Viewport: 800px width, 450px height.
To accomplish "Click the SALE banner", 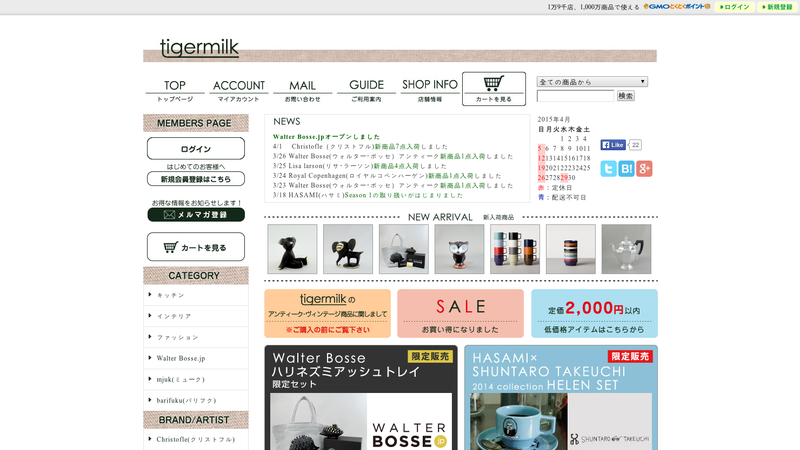I will coord(460,313).
